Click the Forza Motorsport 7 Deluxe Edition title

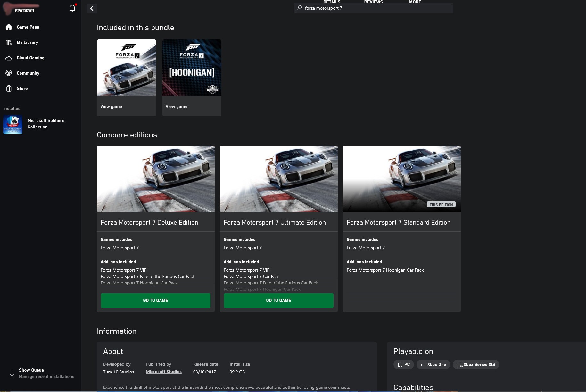click(x=149, y=222)
